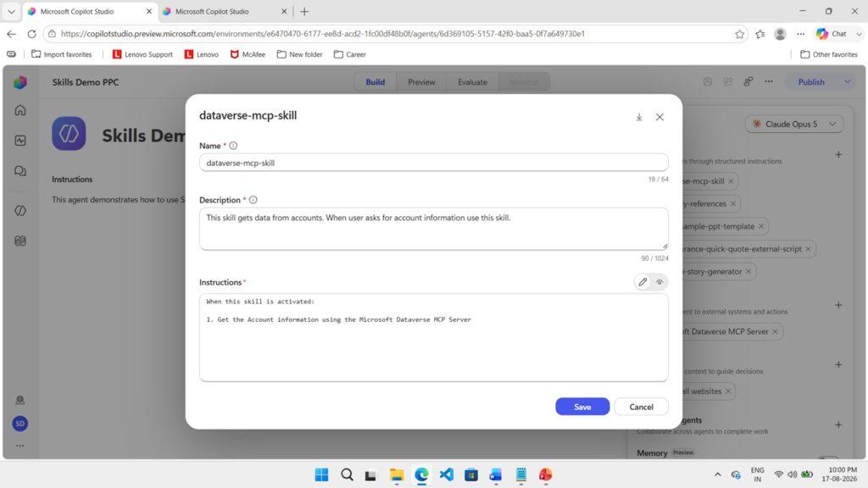
Task: Show hidden system tray icons
Action: pos(717,474)
